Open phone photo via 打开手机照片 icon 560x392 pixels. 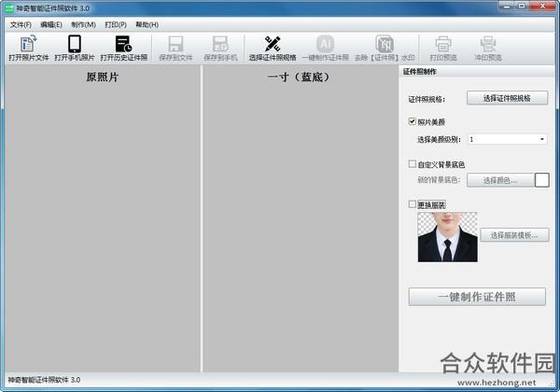(75, 49)
